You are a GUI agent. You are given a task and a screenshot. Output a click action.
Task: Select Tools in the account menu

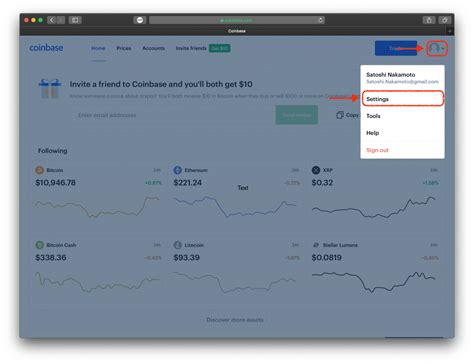pos(403,116)
